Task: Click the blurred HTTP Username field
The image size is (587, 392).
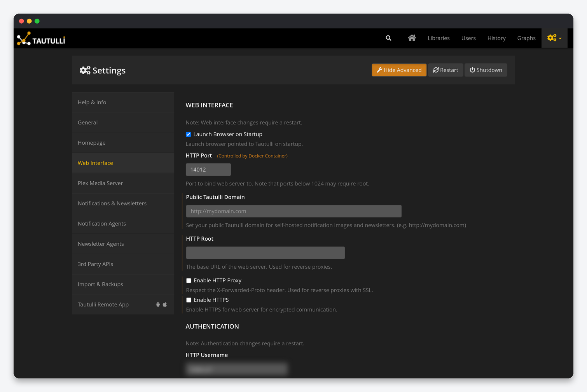Action: click(237, 369)
